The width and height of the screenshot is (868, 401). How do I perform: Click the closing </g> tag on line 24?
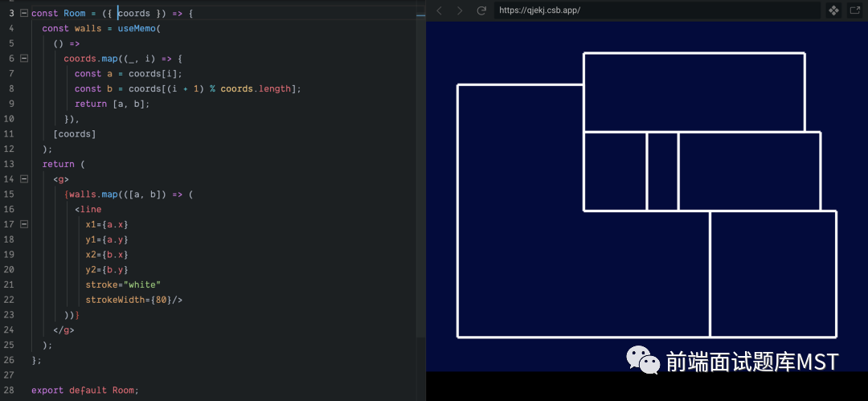click(x=63, y=330)
